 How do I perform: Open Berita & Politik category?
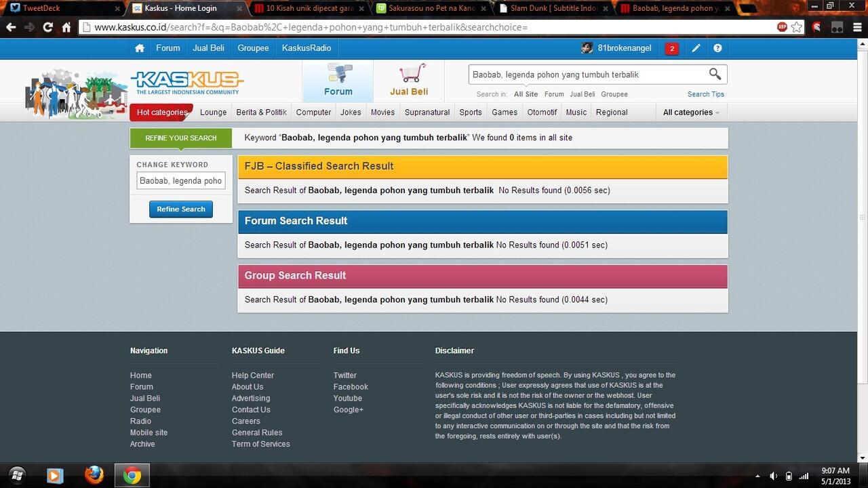tap(261, 113)
